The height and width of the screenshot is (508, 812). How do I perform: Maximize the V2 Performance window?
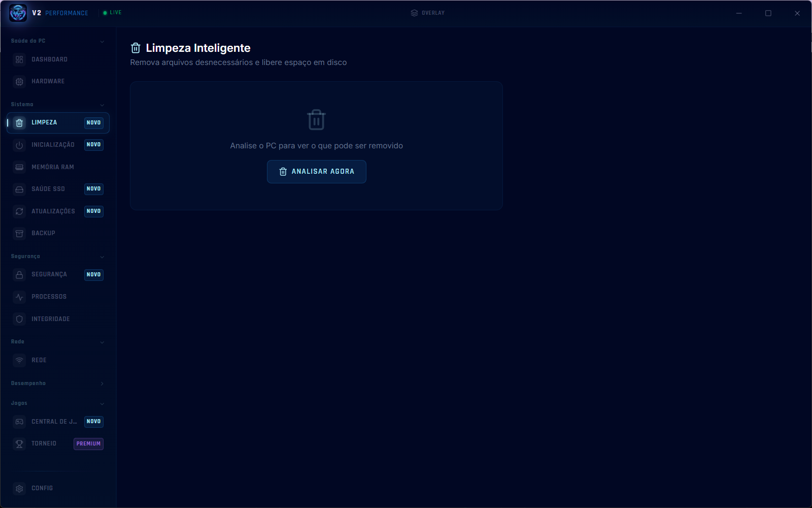(768, 13)
